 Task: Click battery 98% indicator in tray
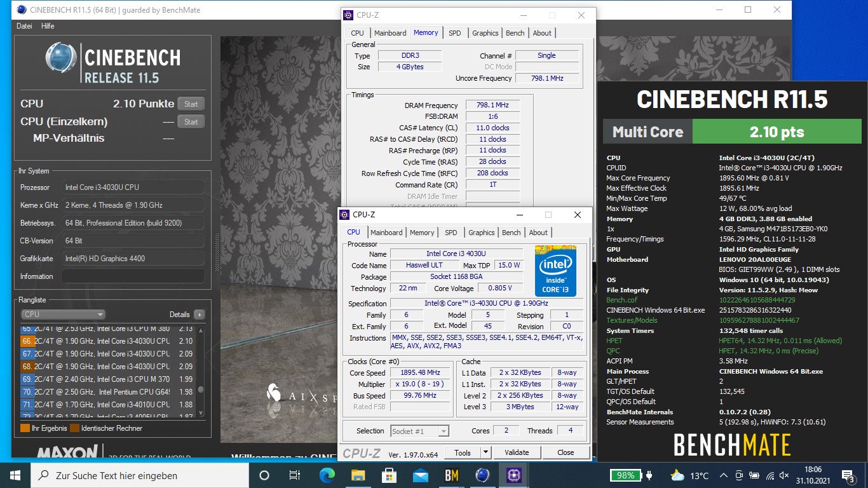[626, 475]
